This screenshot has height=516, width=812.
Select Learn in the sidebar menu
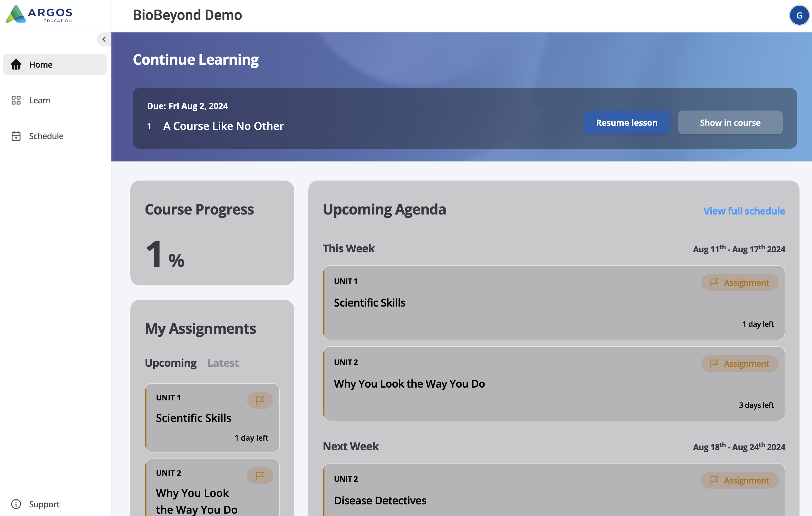[x=40, y=100]
